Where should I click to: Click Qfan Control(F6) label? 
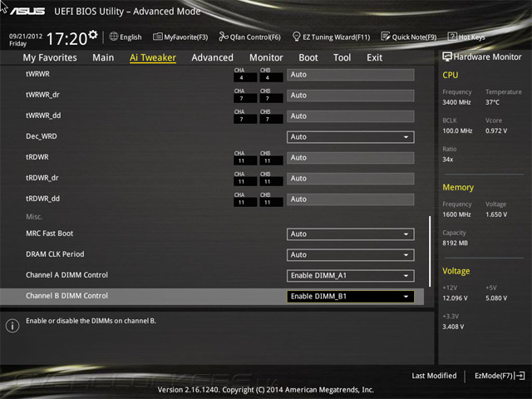(x=255, y=37)
